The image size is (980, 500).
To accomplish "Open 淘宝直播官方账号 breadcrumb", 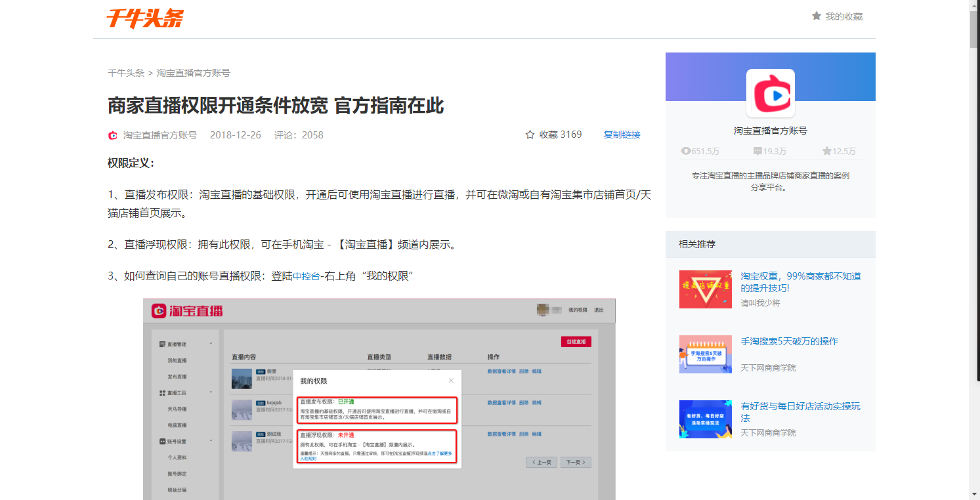I will (193, 73).
